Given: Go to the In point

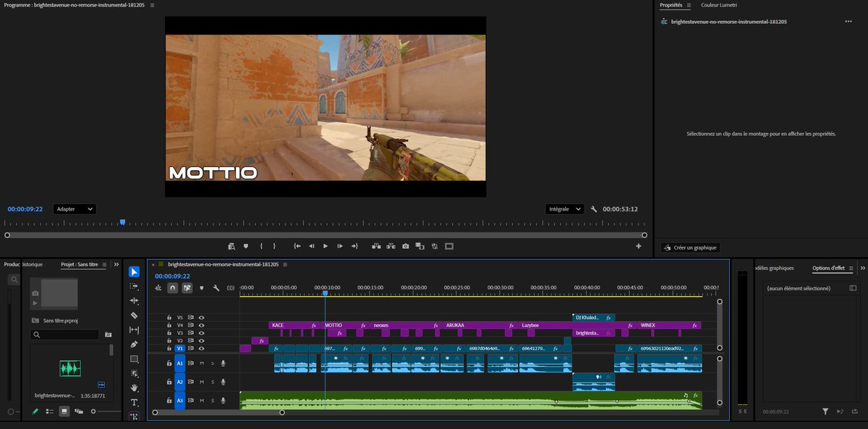Looking at the screenshot, I should coord(297,246).
